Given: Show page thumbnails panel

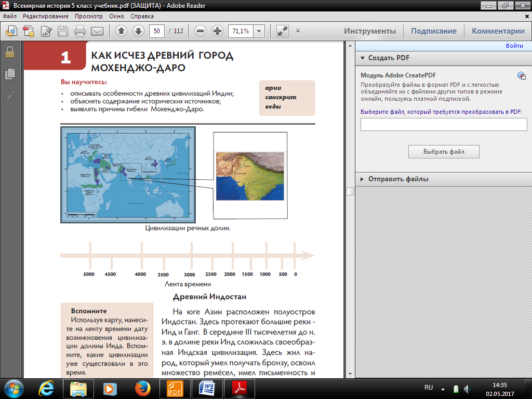Looking at the screenshot, I should [9, 74].
